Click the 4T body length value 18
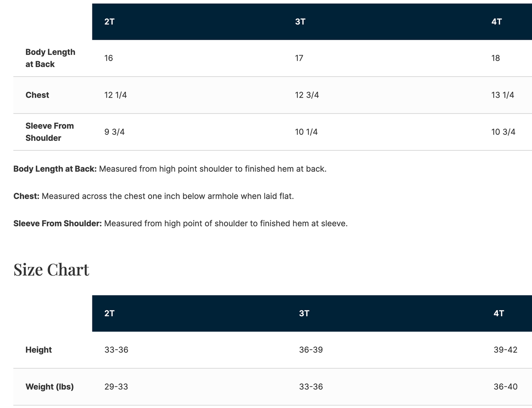The width and height of the screenshot is (532, 408). (496, 58)
